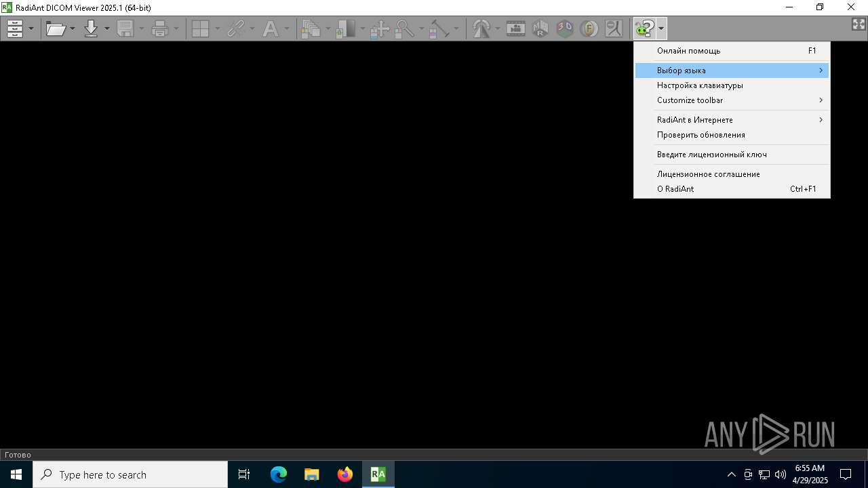This screenshot has width=868, height=488.
Task: Expand the help menu dropdown arrow
Action: (x=660, y=28)
